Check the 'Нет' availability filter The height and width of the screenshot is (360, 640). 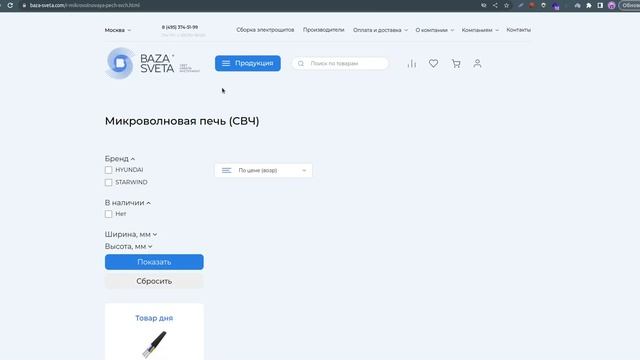(x=108, y=214)
